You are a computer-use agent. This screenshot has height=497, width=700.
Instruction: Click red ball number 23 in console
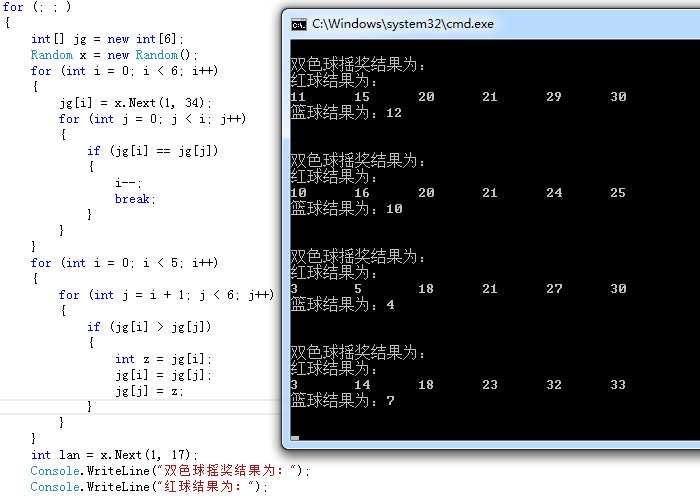[490, 385]
